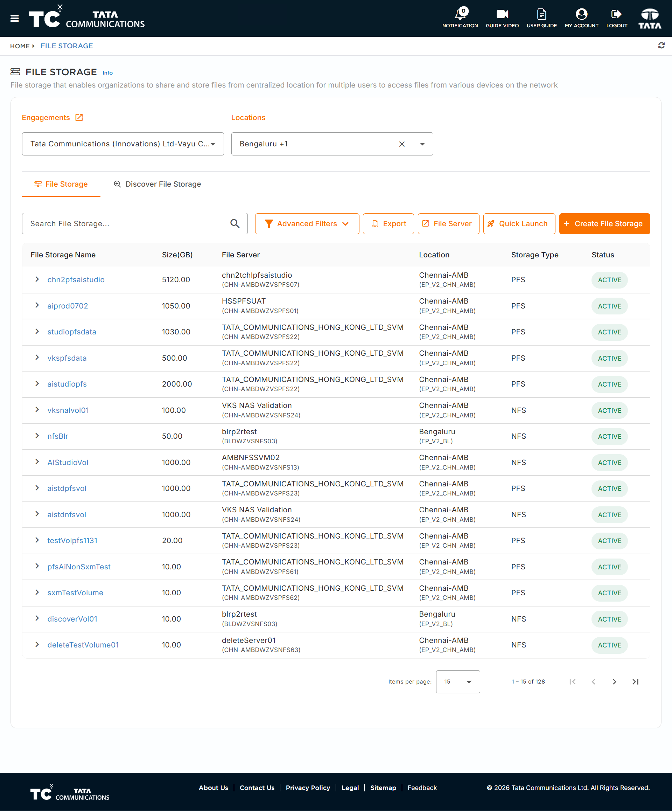Open the discoverVol01 storage link

pos(72,619)
